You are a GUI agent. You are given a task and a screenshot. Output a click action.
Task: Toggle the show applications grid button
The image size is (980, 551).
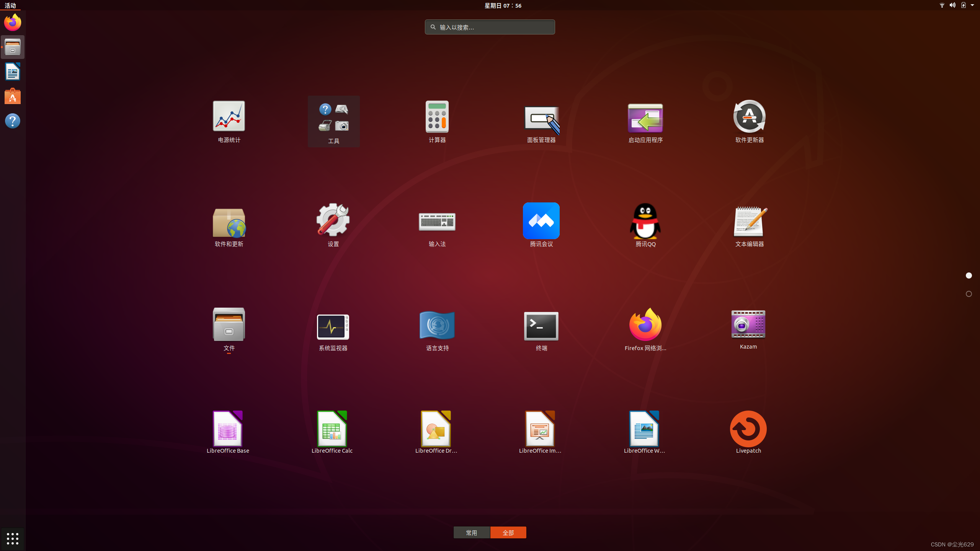click(x=13, y=539)
